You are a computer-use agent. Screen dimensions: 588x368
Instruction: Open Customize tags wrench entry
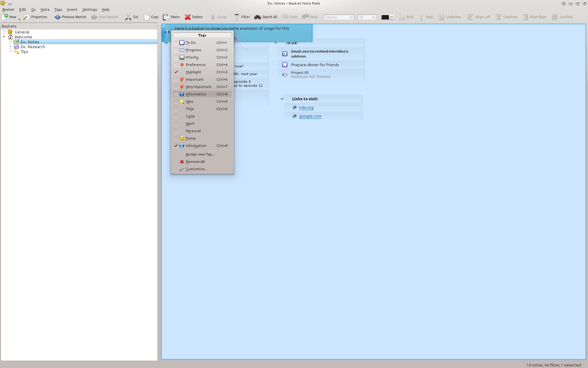click(x=202, y=169)
